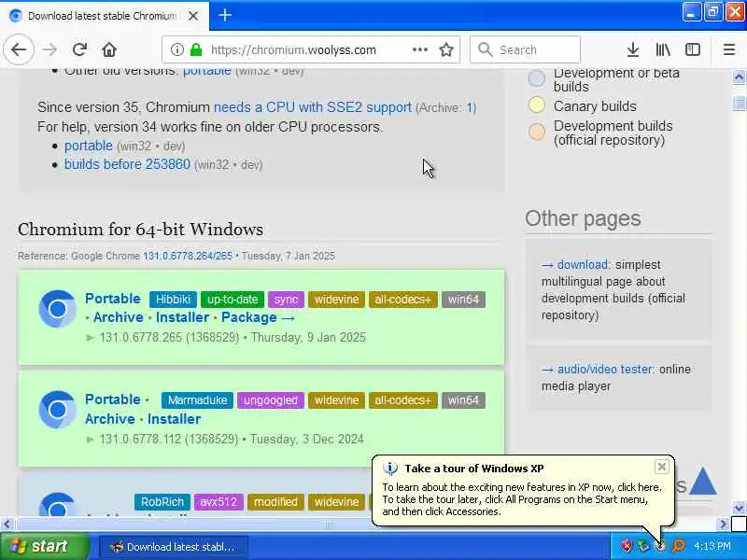Open Google Chrome 131.0.6778.264/265 reference link
Screen dimensions: 747x560
(x=188, y=256)
